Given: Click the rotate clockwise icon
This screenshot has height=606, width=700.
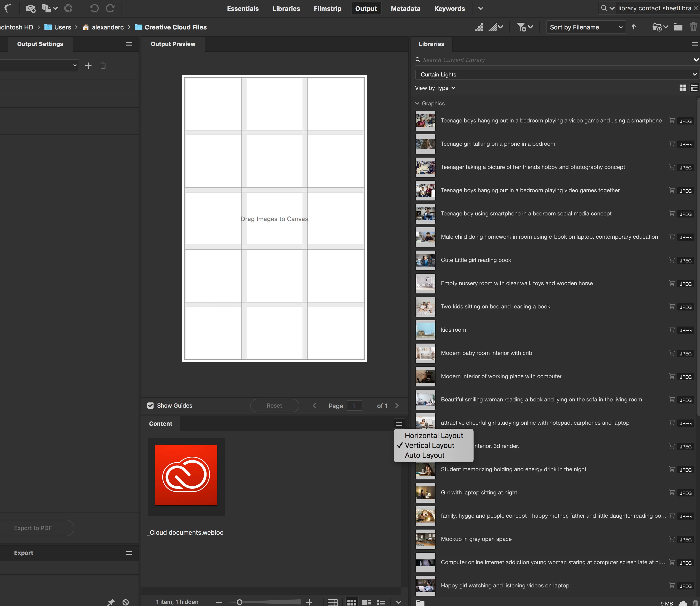Looking at the screenshot, I should 110,8.
